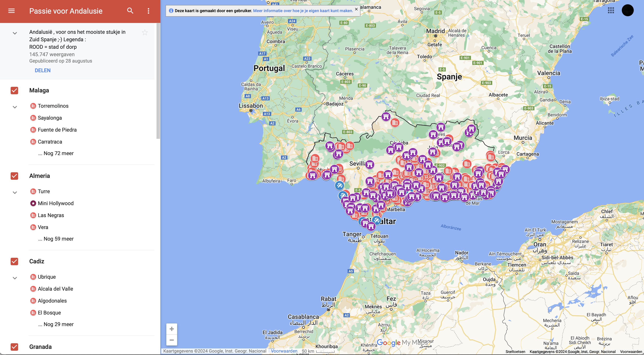Zoom out on the map
Screen dimensions: 644x355
(x=172, y=340)
